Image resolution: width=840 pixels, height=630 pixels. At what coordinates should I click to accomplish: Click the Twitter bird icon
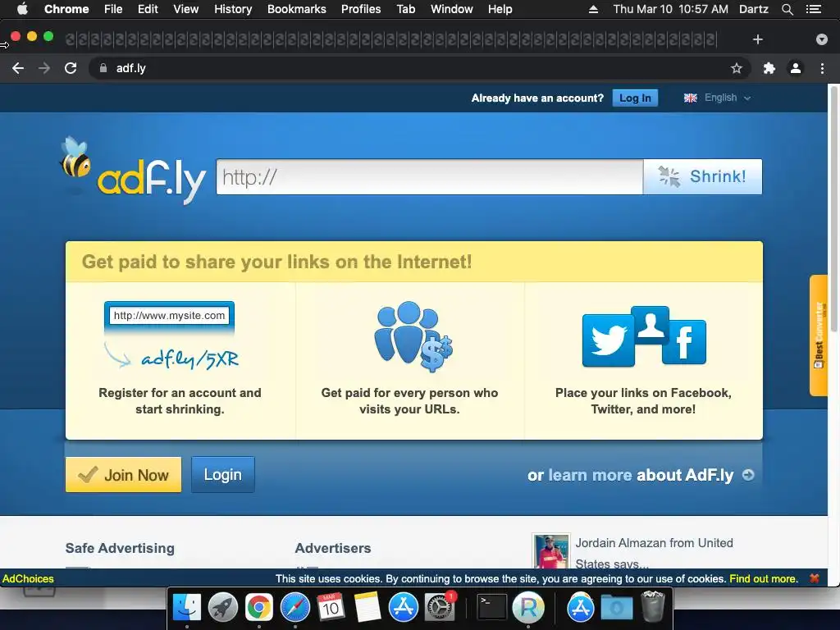point(608,340)
